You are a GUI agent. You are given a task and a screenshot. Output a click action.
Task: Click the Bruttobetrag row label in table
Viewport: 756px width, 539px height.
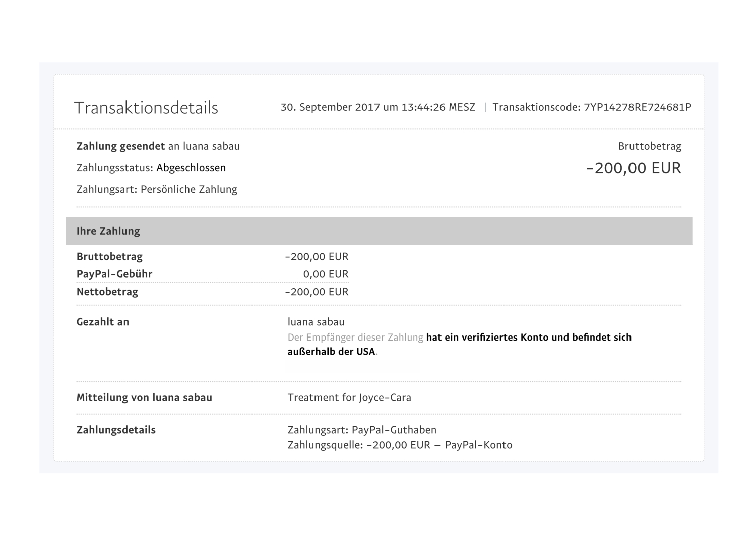tap(109, 256)
